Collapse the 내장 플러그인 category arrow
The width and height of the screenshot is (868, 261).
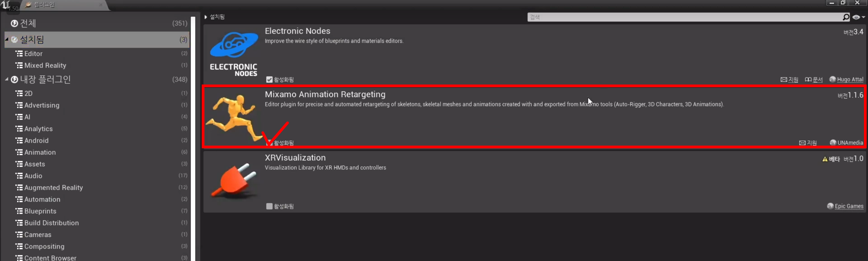tap(7, 79)
